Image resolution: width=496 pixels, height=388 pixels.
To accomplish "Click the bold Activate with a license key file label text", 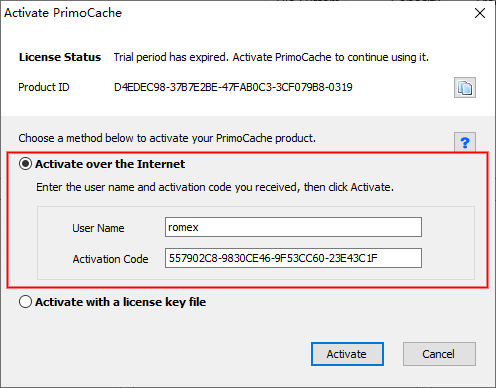I will [x=121, y=302].
